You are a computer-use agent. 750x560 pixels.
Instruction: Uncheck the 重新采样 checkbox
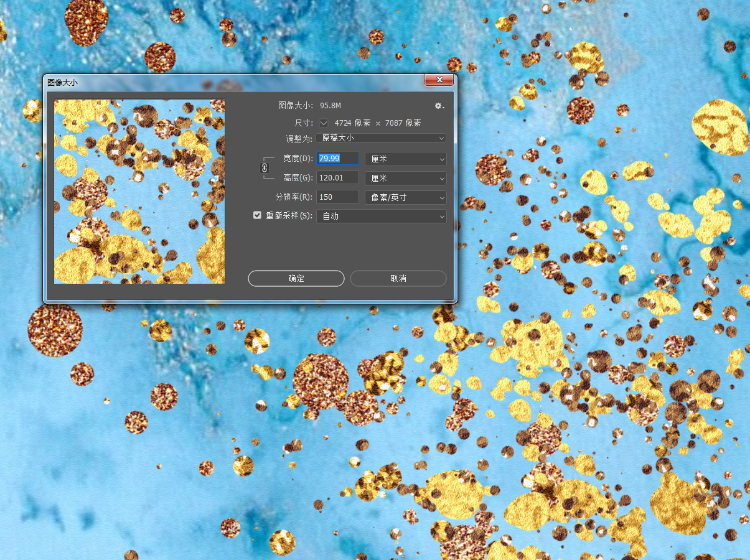257,215
